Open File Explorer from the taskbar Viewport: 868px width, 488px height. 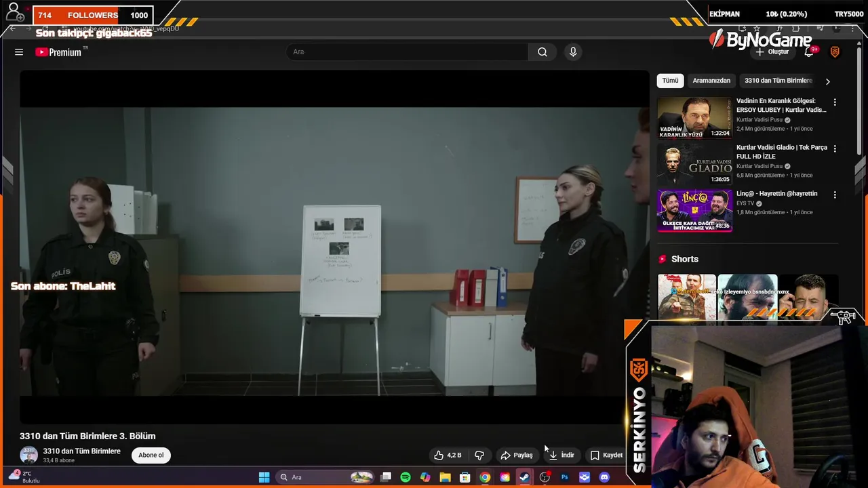pyautogui.click(x=445, y=477)
